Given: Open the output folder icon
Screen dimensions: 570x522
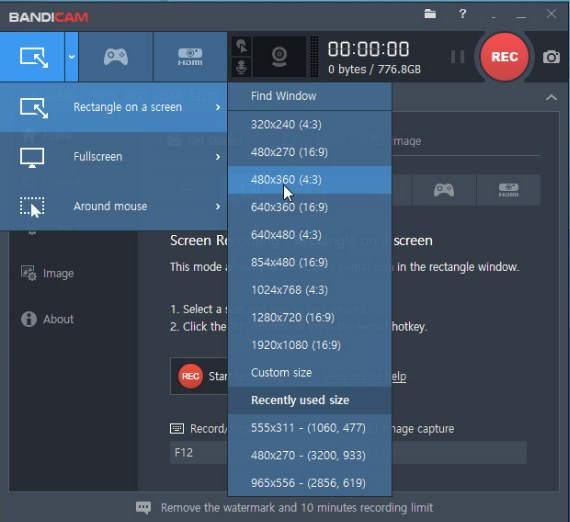Looking at the screenshot, I should point(430,14).
